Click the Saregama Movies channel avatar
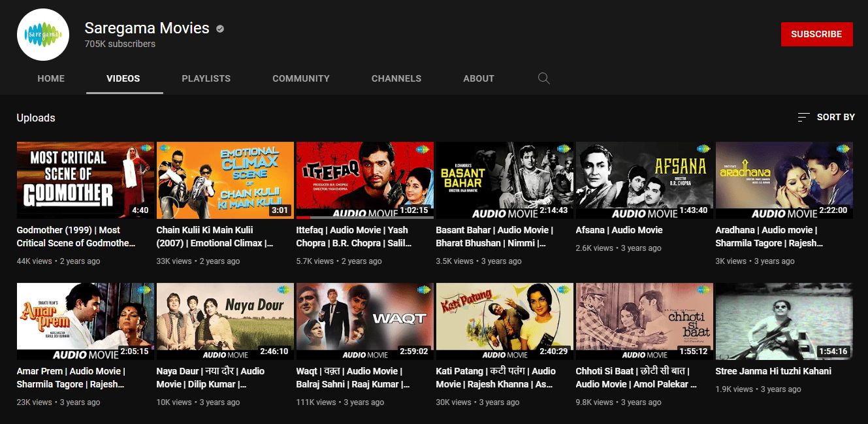The height and width of the screenshot is (424, 868). click(43, 35)
